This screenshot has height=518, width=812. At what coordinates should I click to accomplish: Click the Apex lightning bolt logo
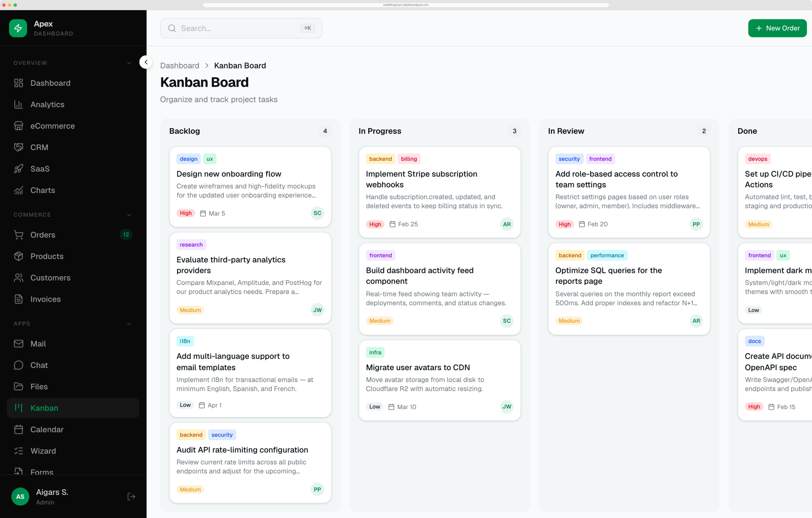pos(18,28)
